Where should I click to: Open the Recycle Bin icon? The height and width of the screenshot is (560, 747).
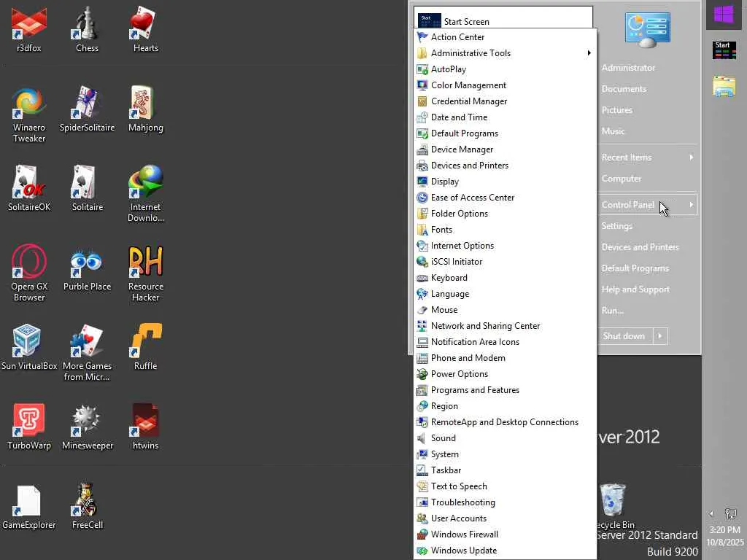pyautogui.click(x=613, y=507)
